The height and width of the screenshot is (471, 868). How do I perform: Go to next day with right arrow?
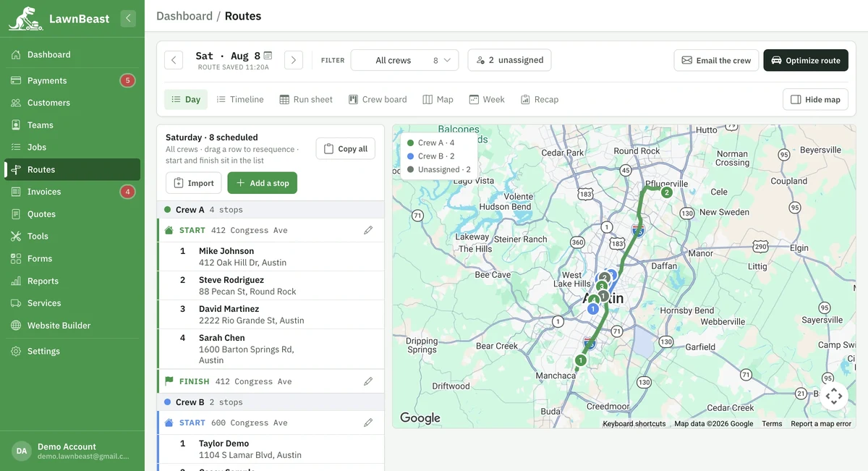coord(293,60)
